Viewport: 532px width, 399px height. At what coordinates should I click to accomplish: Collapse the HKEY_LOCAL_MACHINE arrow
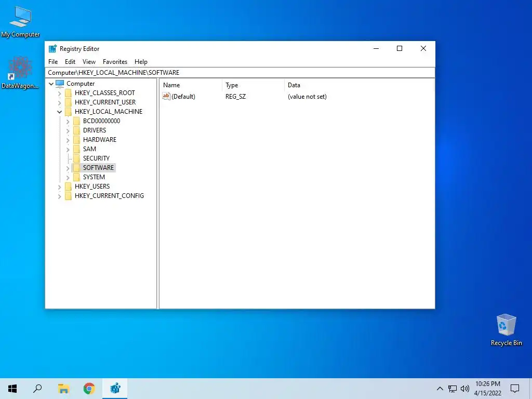click(x=59, y=112)
